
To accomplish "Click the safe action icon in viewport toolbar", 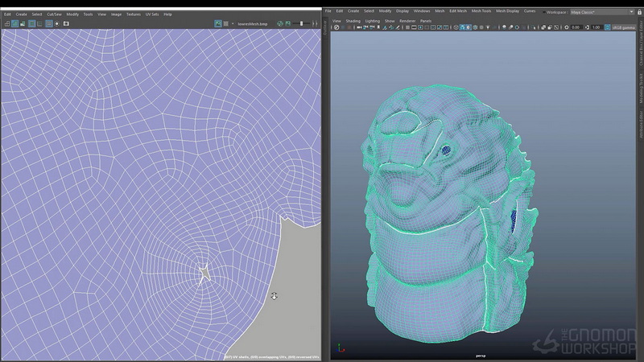I will [440, 27].
